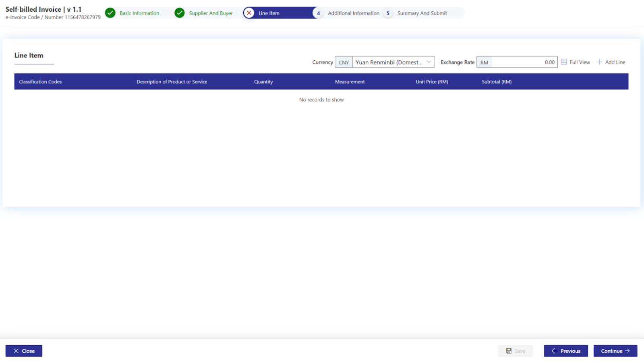The height and width of the screenshot is (364, 644).
Task: Click the plus icon for Add Line
Action: tap(599, 62)
